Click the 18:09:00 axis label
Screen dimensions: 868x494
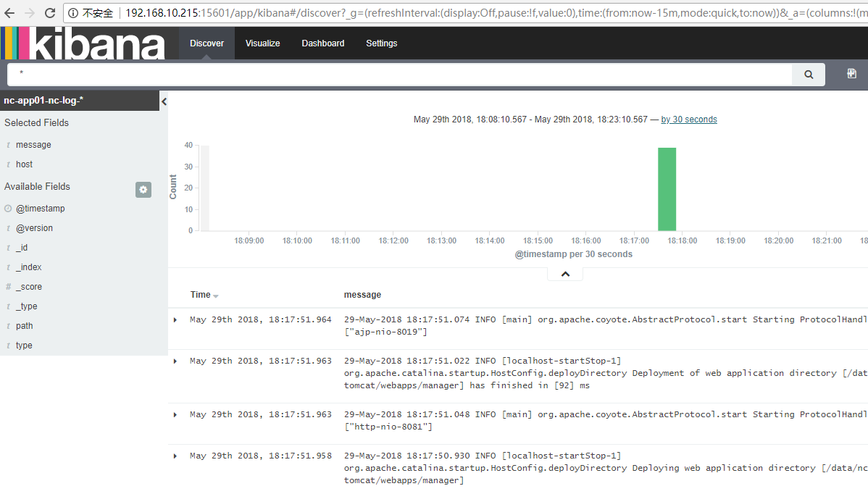[249, 240]
